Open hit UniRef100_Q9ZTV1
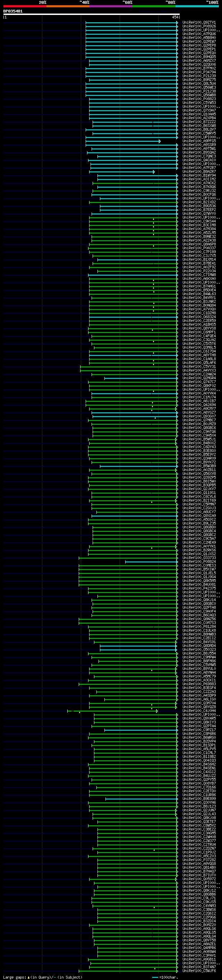The width and height of the screenshot is (222, 980). 199,23
